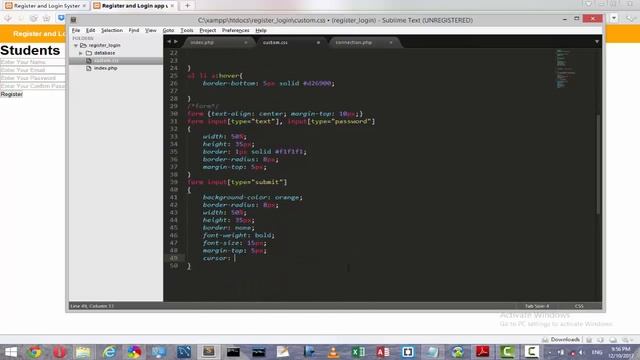Open File Explorer from the taskbar
This screenshot has width=640, height=360.
pos(83,352)
